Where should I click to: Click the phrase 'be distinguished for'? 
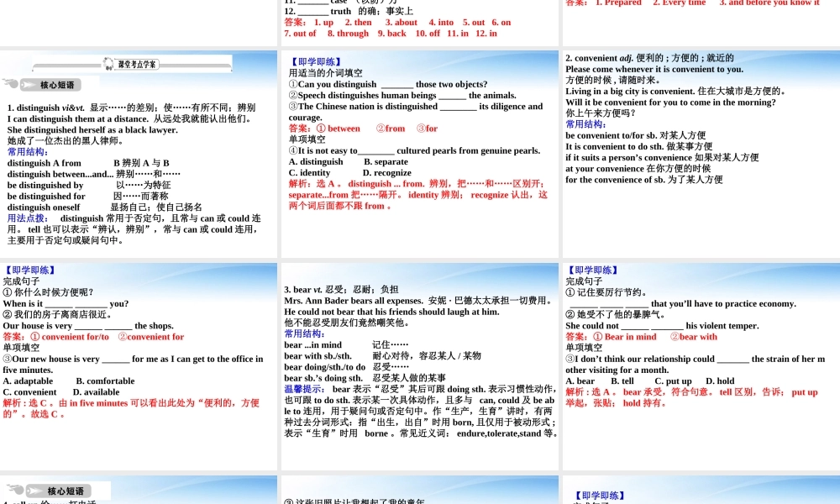(x=46, y=197)
